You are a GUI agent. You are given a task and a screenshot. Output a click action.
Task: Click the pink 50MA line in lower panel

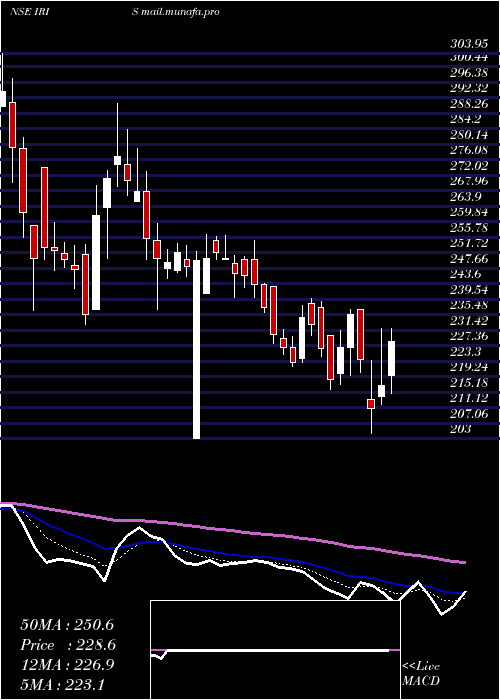tap(232, 530)
